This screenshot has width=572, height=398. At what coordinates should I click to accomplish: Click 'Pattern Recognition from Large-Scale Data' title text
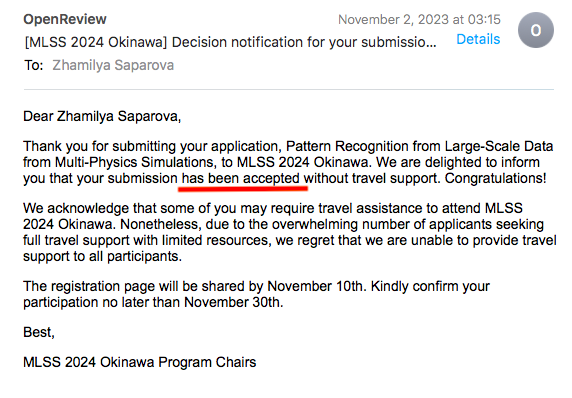(420, 146)
